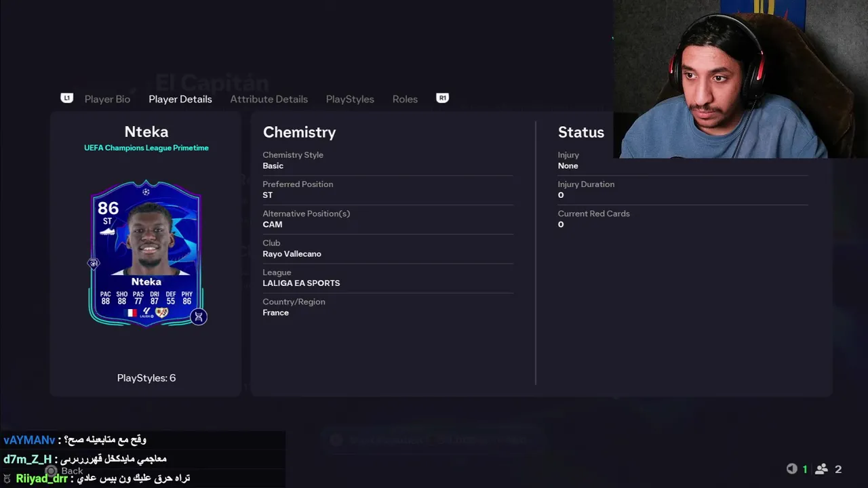The width and height of the screenshot is (868, 488).
Task: Click the Preferred Position 'ST' value
Action: click(x=268, y=195)
